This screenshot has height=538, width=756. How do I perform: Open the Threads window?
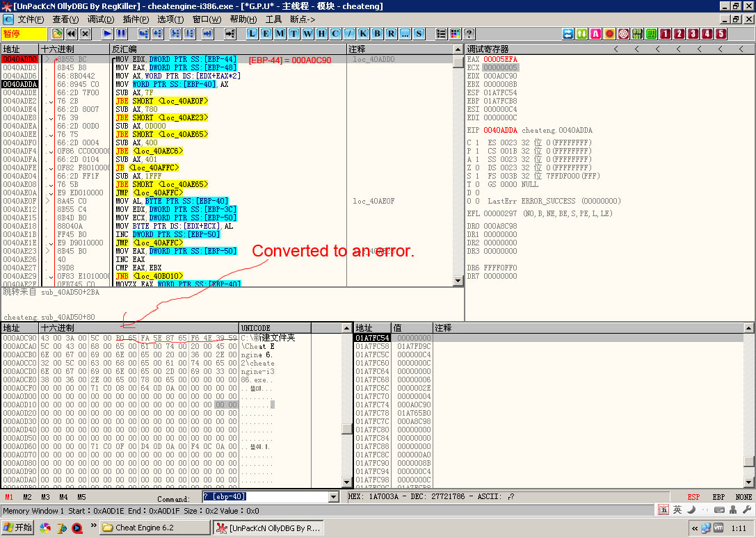tap(294, 33)
